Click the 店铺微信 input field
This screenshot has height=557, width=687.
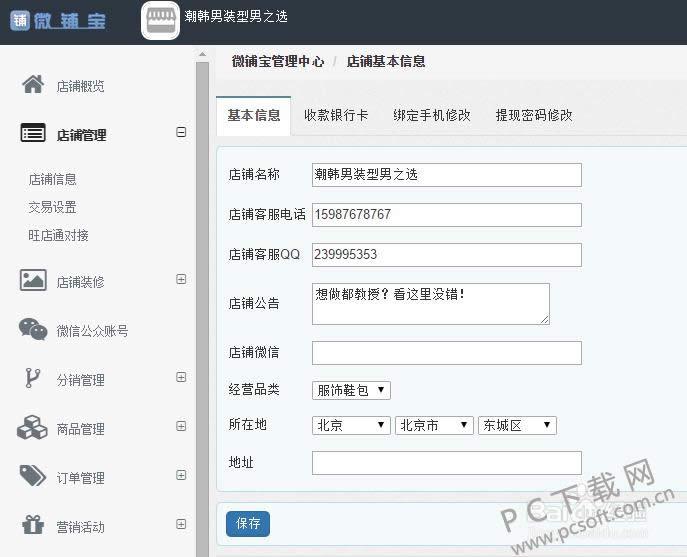tap(446, 353)
